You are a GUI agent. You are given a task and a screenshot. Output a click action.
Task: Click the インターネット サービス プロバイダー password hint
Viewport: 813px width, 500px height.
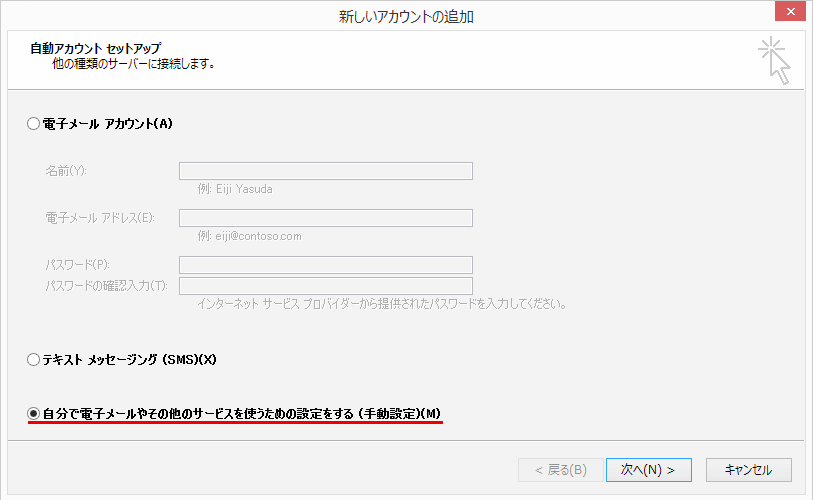382,303
